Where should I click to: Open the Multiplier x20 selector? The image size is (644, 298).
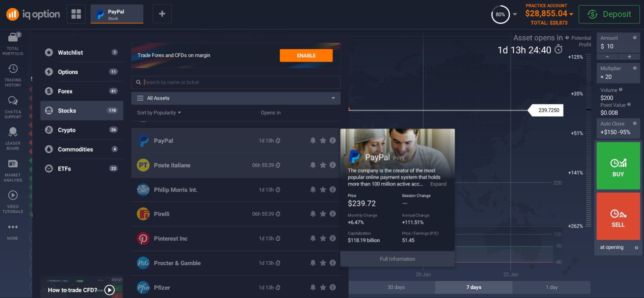618,73
